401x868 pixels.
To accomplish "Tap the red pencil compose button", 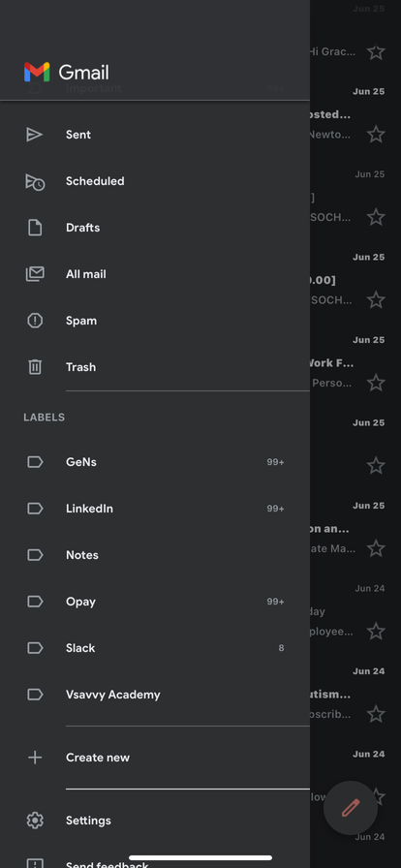I will click(351, 808).
